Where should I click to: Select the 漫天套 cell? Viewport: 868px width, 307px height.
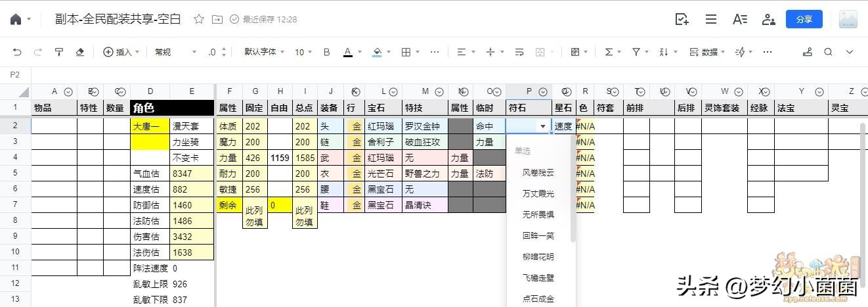tap(192, 126)
